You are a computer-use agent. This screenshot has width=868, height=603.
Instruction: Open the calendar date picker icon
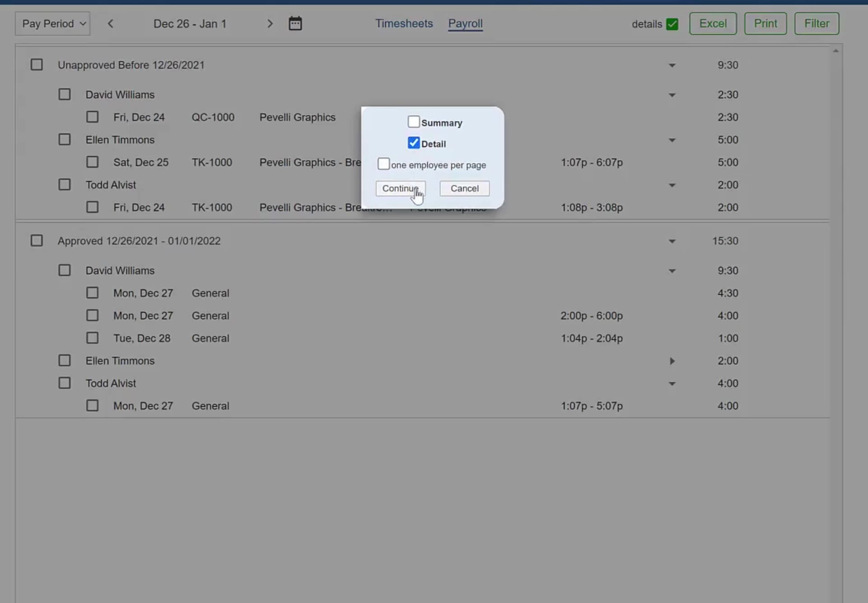[x=295, y=23]
